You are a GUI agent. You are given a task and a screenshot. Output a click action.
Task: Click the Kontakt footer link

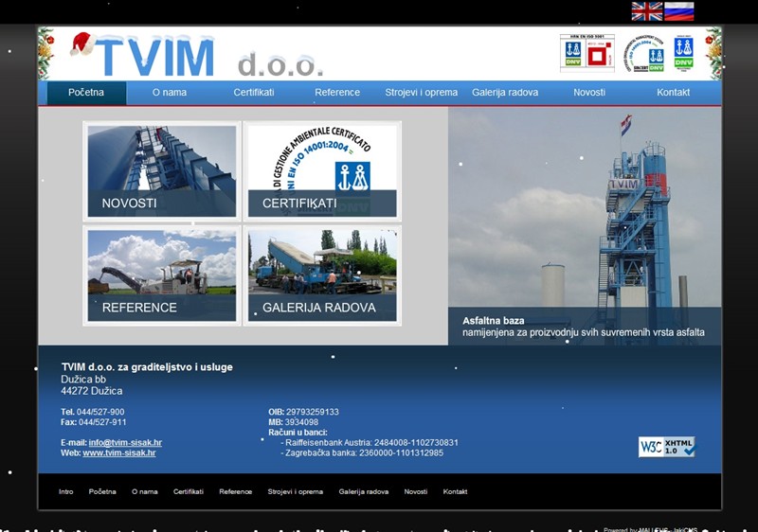click(456, 491)
